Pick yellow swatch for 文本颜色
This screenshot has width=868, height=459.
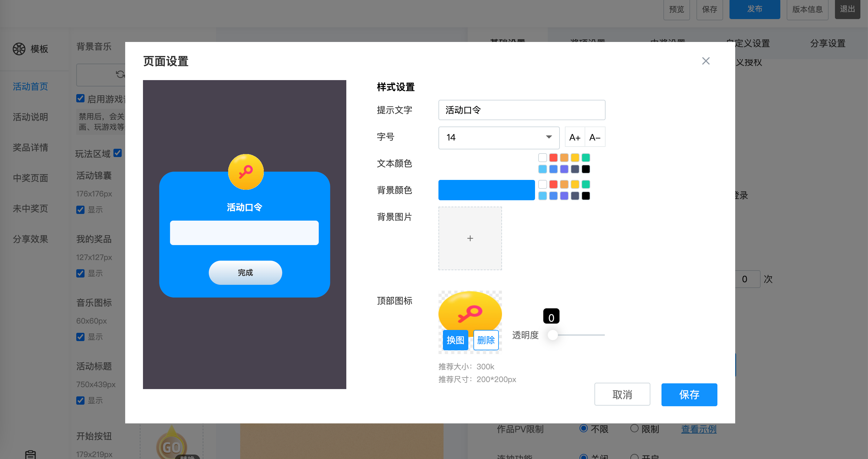(575, 158)
